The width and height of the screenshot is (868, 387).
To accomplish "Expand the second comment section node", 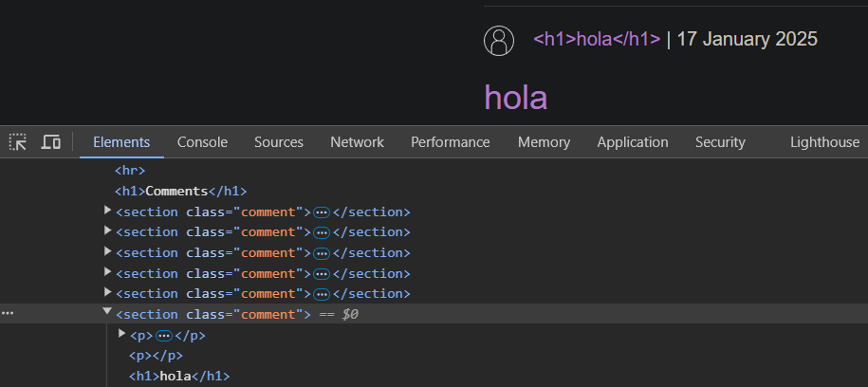I will [x=108, y=230].
